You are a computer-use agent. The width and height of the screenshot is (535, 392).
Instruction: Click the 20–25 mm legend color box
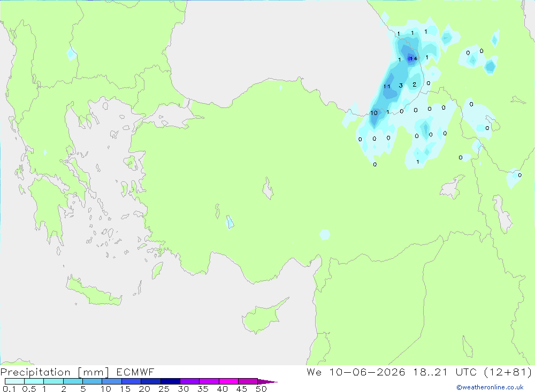click(150, 381)
